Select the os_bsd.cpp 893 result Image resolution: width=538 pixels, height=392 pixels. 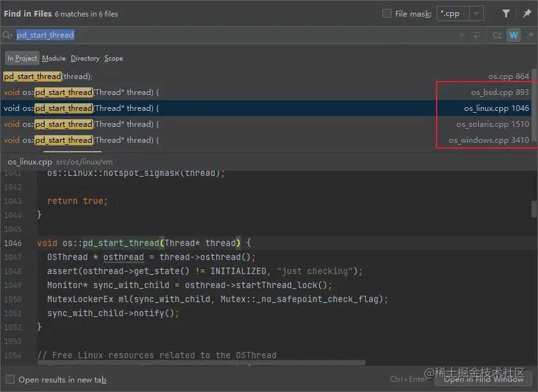click(x=266, y=92)
